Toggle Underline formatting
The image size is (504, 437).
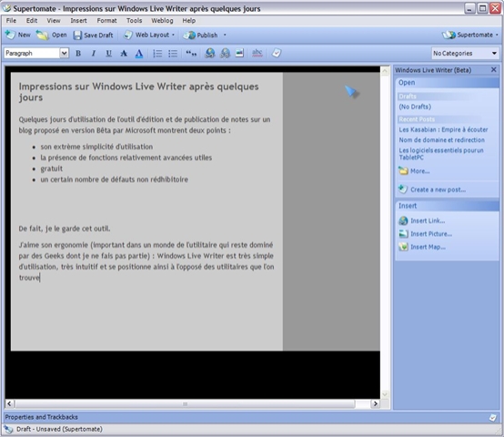[x=108, y=54]
